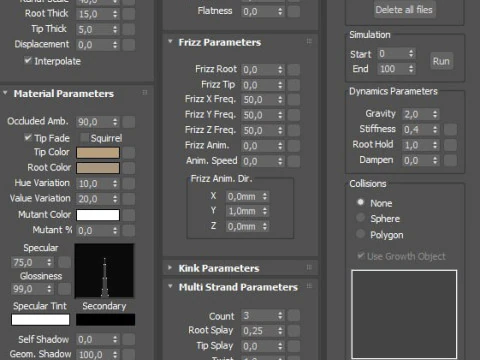
Task: Click the map button next to Root Thick
Action: [129, 14]
